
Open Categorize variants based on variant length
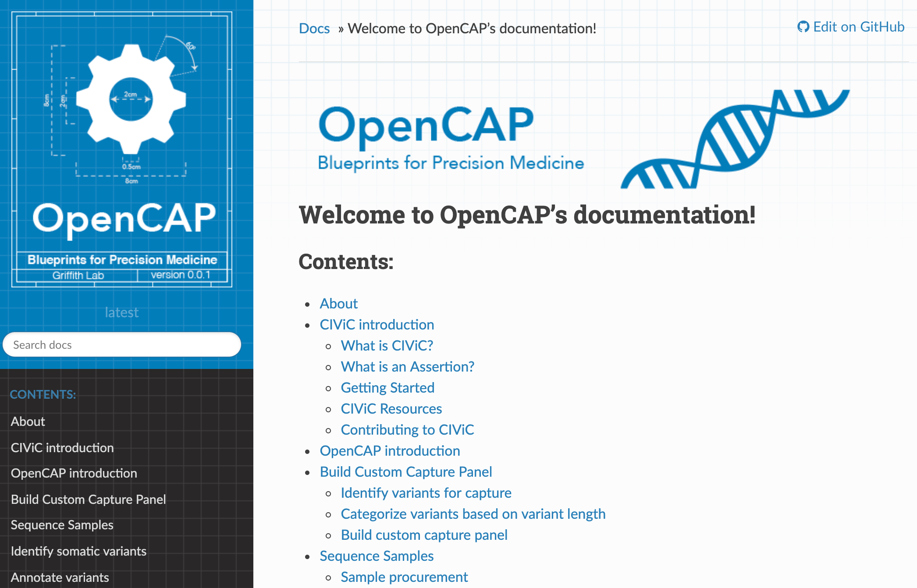pyautogui.click(x=473, y=514)
